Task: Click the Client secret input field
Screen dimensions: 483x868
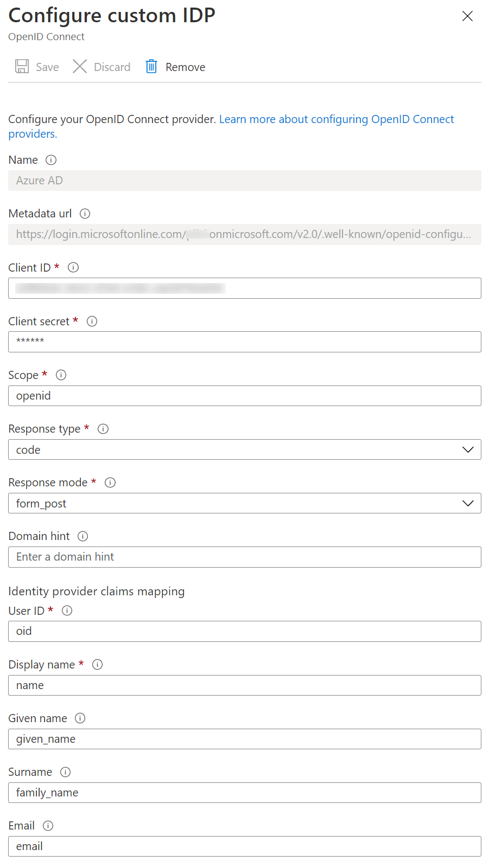Action: click(244, 342)
